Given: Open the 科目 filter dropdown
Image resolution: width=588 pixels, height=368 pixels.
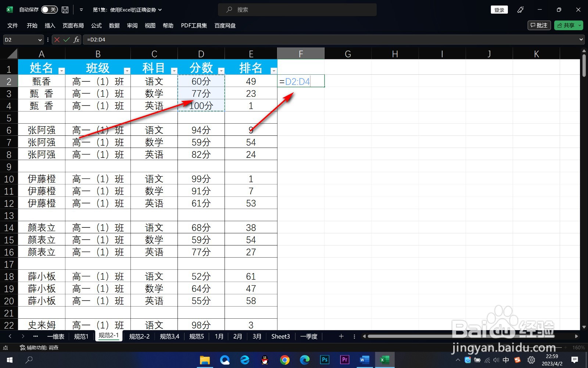Looking at the screenshot, I should pyautogui.click(x=174, y=71).
